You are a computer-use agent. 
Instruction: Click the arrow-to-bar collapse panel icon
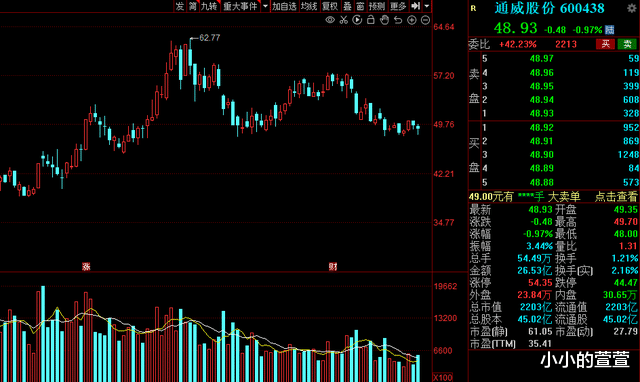click(x=416, y=6)
